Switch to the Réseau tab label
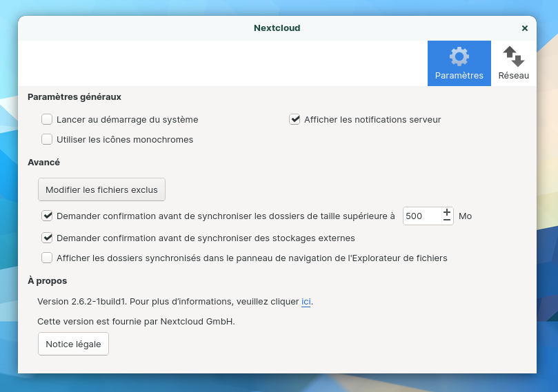This screenshot has width=558, height=392. tap(513, 76)
